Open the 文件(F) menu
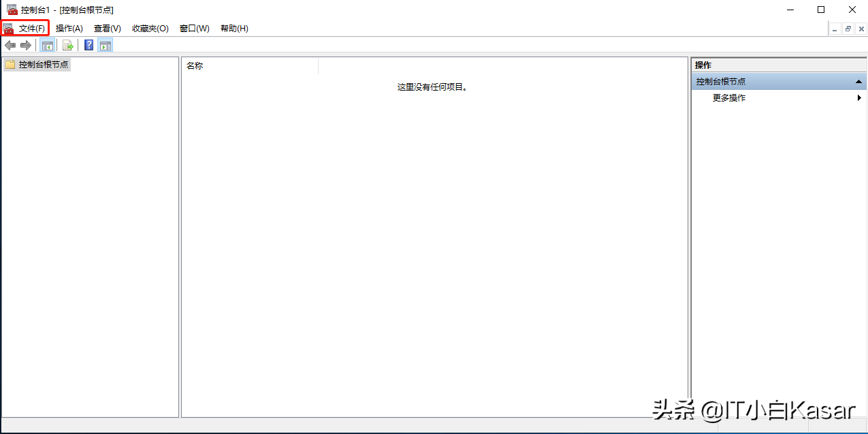The image size is (868, 434). coord(25,28)
